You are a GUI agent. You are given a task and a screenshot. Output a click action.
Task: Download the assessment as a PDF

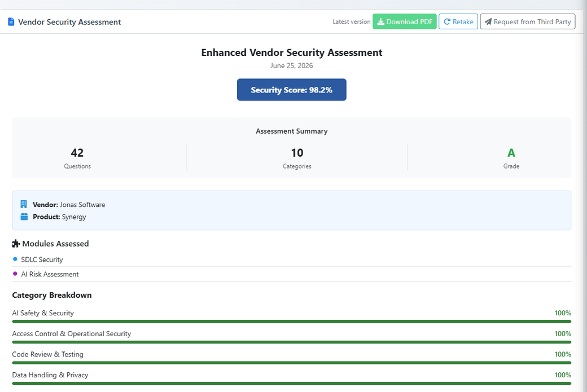pos(404,21)
